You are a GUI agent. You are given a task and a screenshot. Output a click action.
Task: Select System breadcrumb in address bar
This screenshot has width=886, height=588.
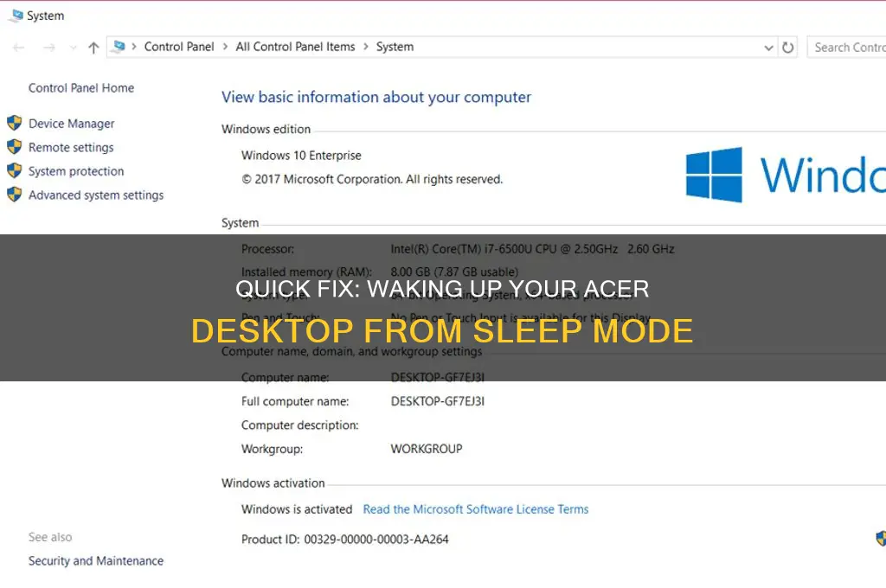[395, 47]
